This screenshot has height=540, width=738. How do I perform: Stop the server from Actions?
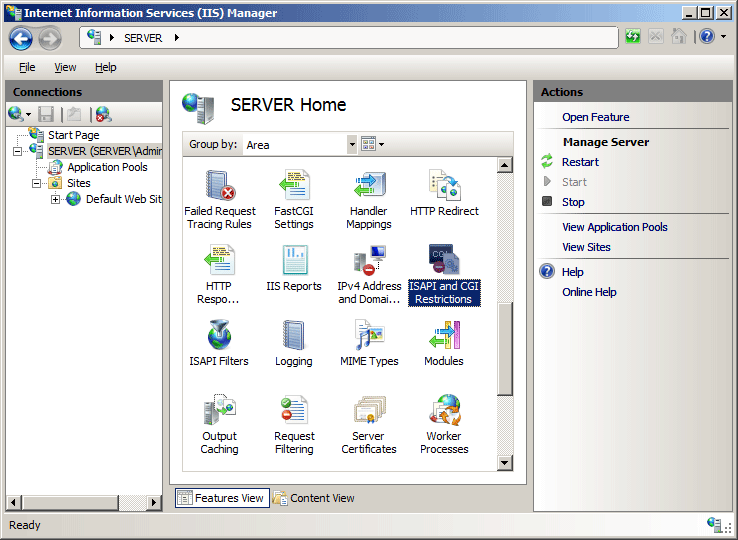tap(573, 202)
